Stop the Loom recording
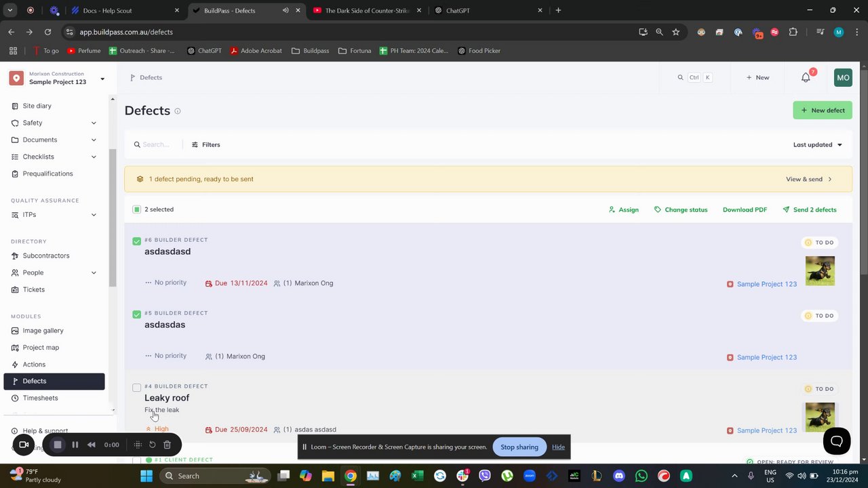The height and width of the screenshot is (488, 868). [x=58, y=445]
